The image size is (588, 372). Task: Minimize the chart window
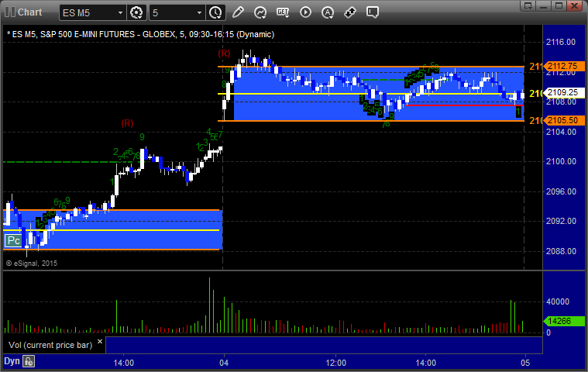point(543,5)
